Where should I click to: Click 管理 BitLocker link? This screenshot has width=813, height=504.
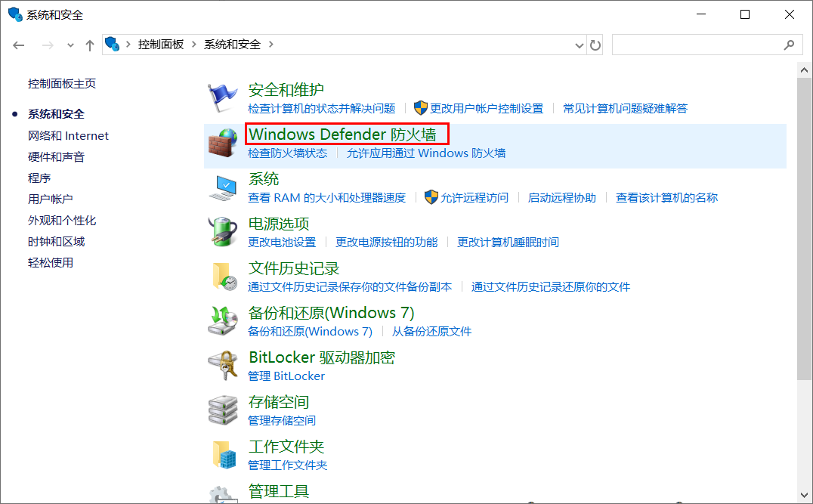point(286,376)
